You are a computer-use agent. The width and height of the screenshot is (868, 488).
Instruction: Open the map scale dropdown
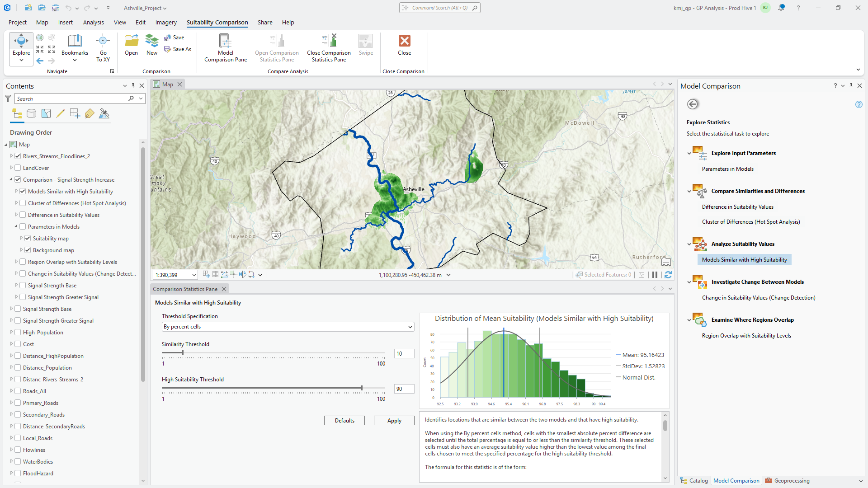[x=194, y=275]
